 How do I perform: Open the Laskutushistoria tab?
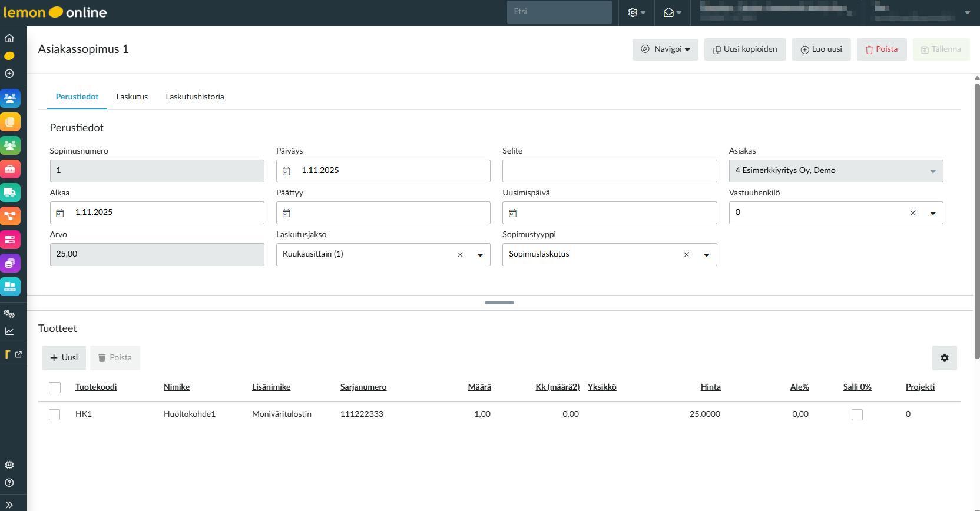tap(194, 97)
